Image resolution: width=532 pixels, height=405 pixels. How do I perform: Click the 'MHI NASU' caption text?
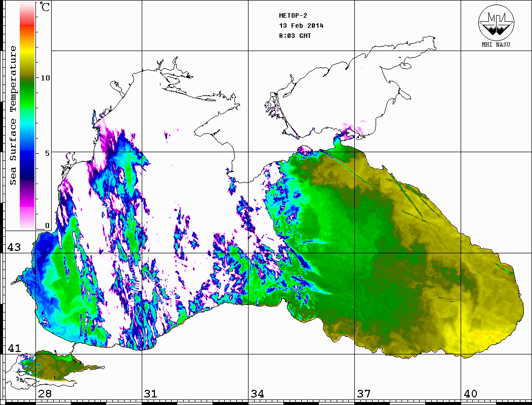point(496,44)
